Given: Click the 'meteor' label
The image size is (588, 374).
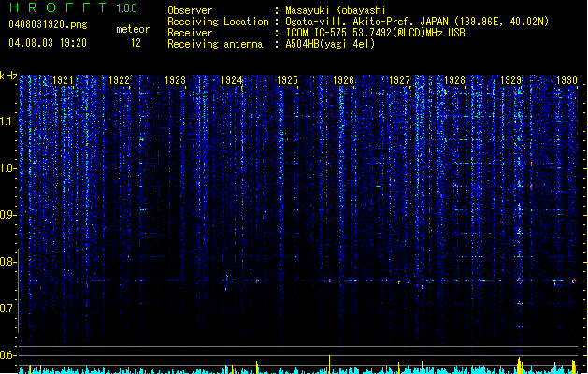Looking at the screenshot, I should (133, 29).
